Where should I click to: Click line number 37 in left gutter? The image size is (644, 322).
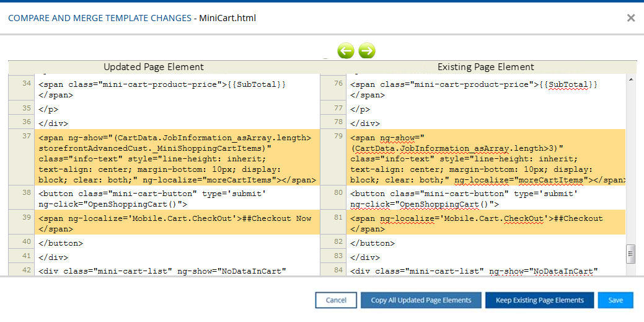26,136
